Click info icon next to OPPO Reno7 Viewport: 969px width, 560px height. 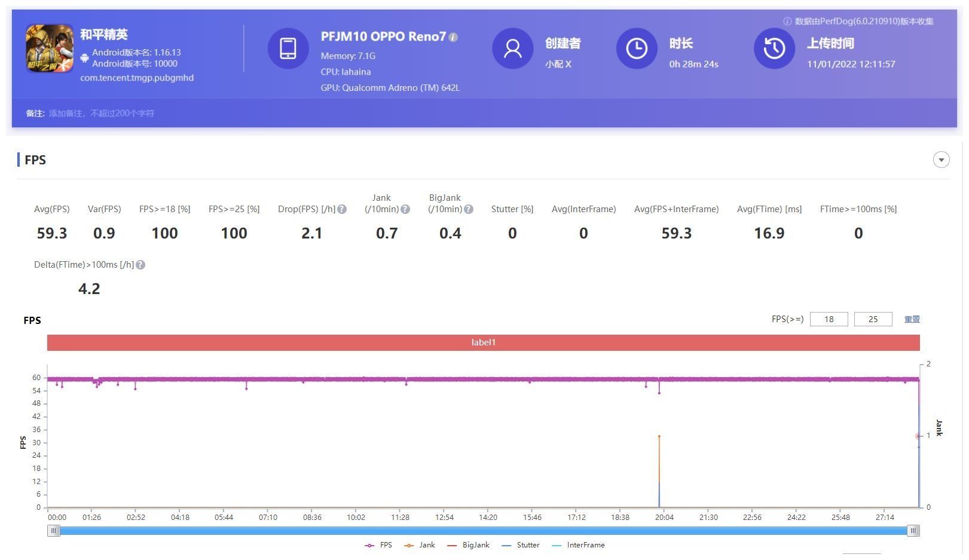click(453, 37)
